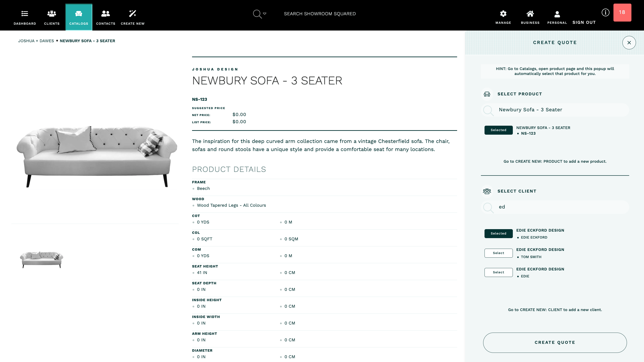Image resolution: width=644 pixels, height=362 pixels.
Task: Open the Manage gear icon
Action: (x=503, y=13)
